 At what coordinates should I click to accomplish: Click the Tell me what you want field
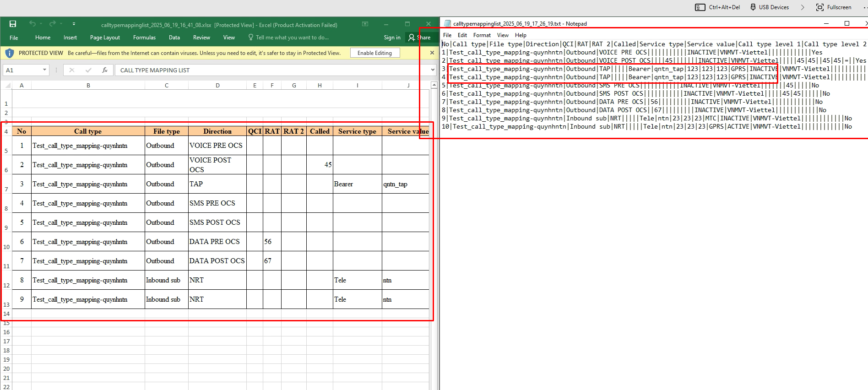292,38
